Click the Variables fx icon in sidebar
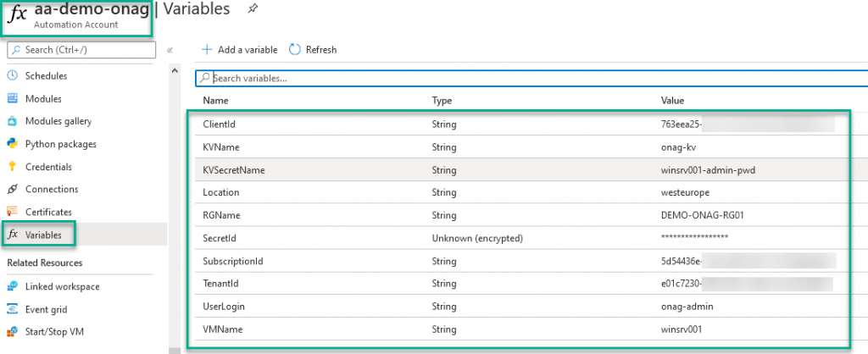This screenshot has width=868, height=354. 12,235
